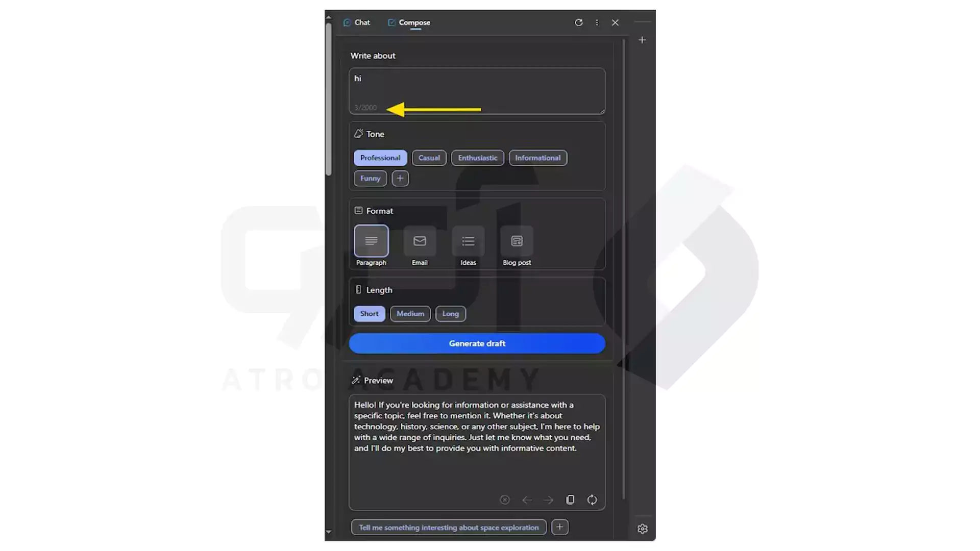
Task: Click the format section icon
Action: coord(359,211)
